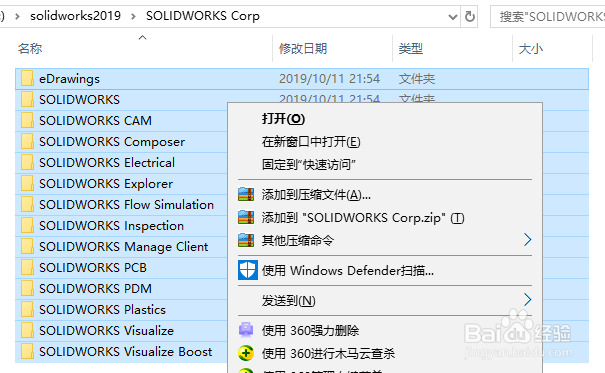Select the SOLIDWORKS Composer folder name
Viewport: 605px width, 373px height.
click(112, 142)
